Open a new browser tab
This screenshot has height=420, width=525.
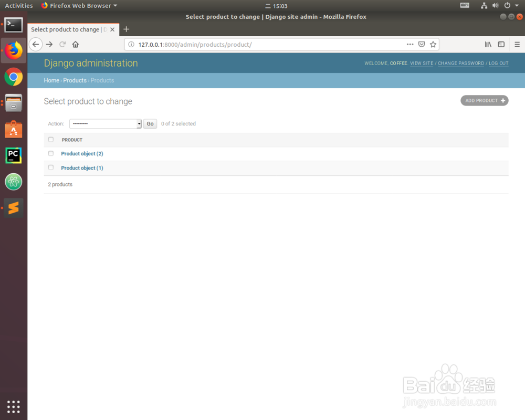click(x=126, y=29)
